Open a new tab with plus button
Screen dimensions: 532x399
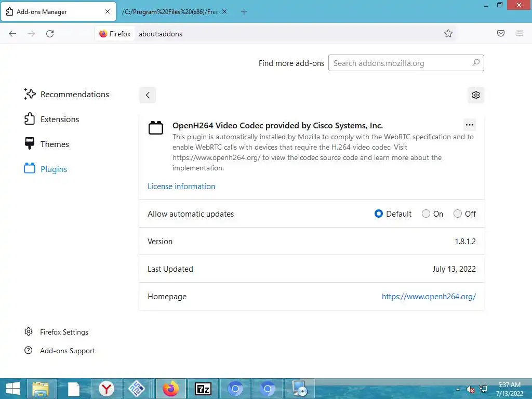(x=244, y=12)
